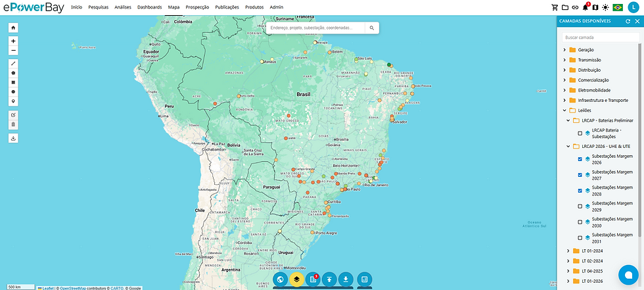Image resolution: width=644 pixels, height=290 pixels.
Task: Click the link chain icon in header
Action: pos(576,7)
